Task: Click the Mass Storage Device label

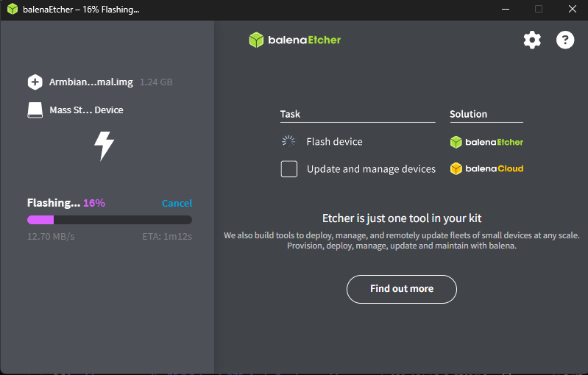Action: 86,110
